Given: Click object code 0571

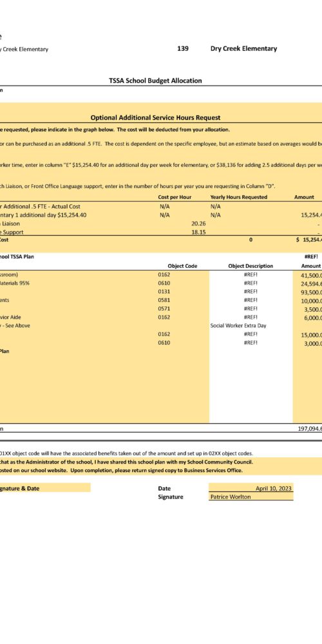Looking at the screenshot, I should coord(164,308).
